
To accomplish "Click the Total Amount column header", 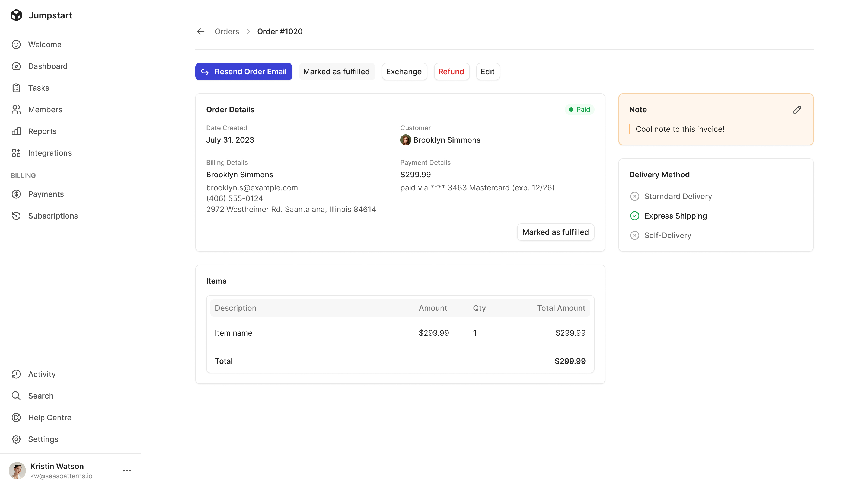I will [x=561, y=308].
